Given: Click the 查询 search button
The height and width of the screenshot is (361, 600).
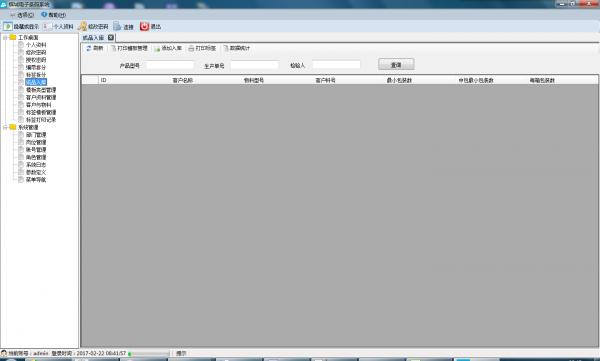Looking at the screenshot, I should coord(396,64).
